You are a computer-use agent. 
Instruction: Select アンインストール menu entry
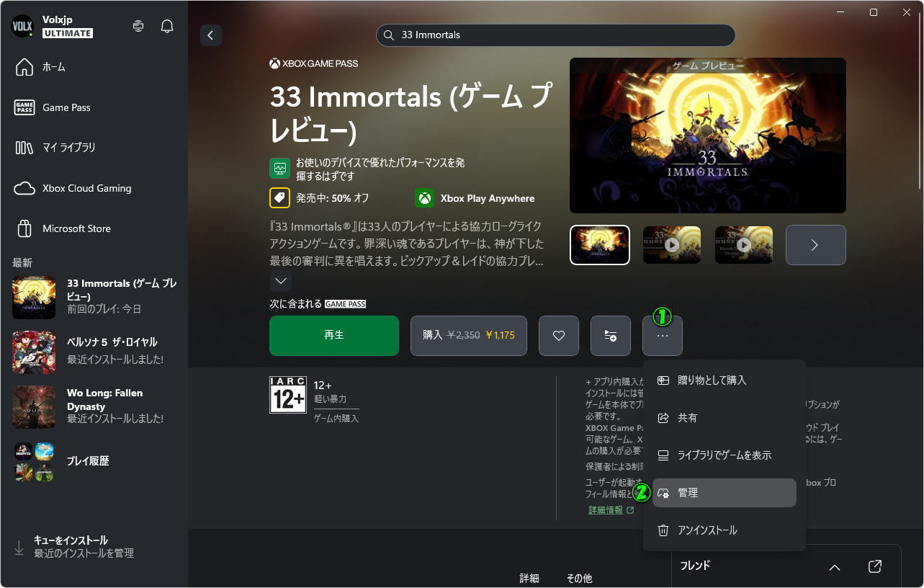(725, 530)
